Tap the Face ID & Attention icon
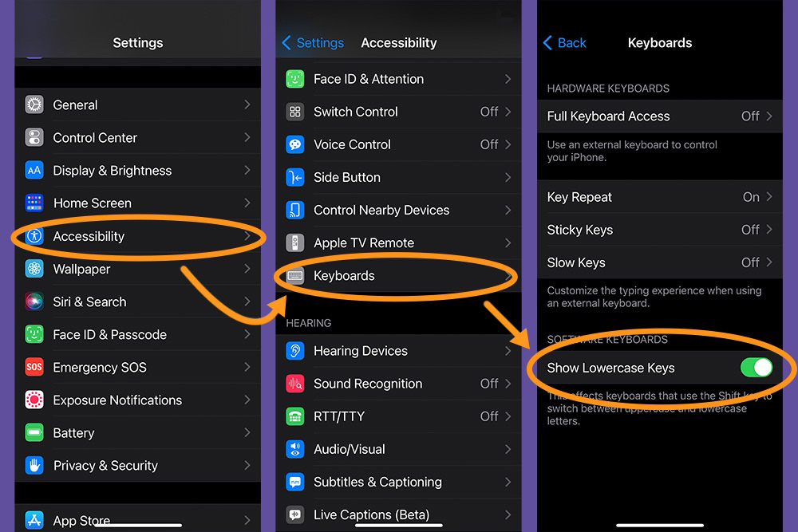Image resolution: width=798 pixels, height=532 pixels. coord(295,79)
